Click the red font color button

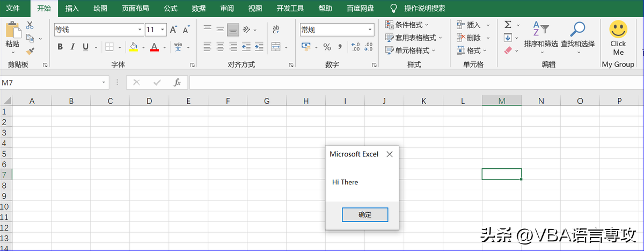(x=155, y=47)
